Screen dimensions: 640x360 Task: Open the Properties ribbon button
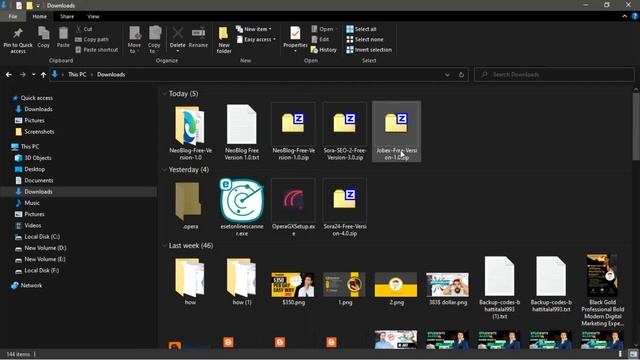(295, 40)
